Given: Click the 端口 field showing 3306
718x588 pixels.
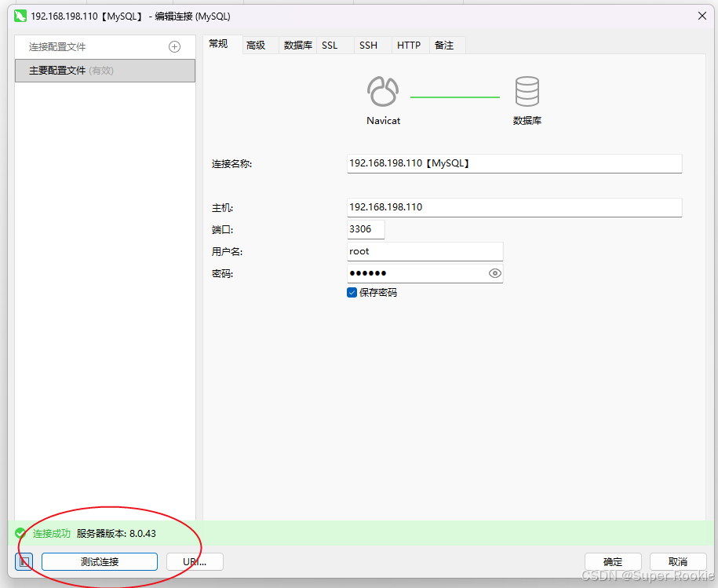Looking at the screenshot, I should 366,229.
